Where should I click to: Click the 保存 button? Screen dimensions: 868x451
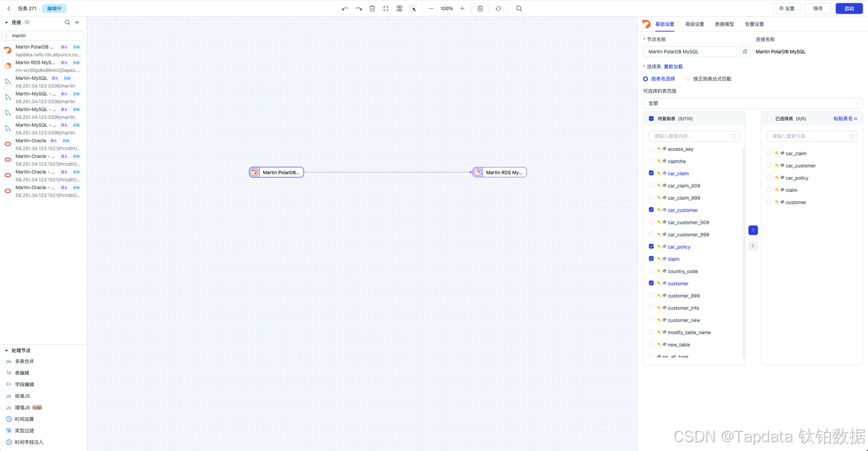[x=818, y=9]
